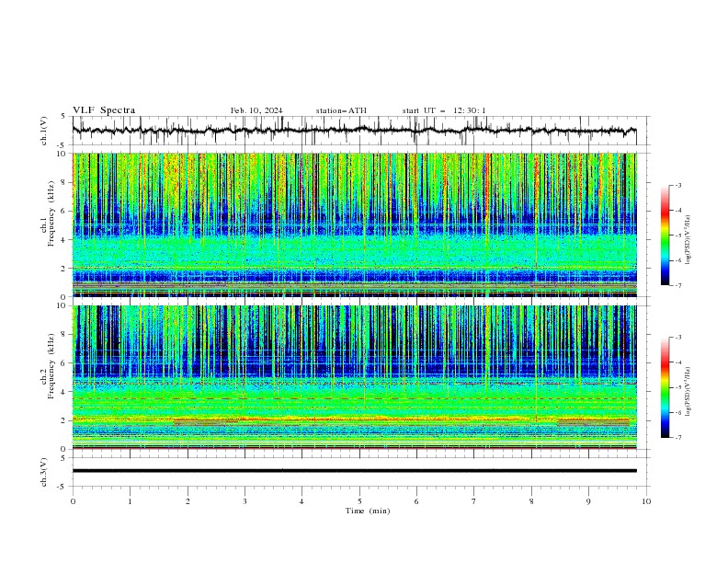This screenshot has width=728, height=563.
Task: Click the "ch.3(V)" axis label
Action: [x=44, y=472]
